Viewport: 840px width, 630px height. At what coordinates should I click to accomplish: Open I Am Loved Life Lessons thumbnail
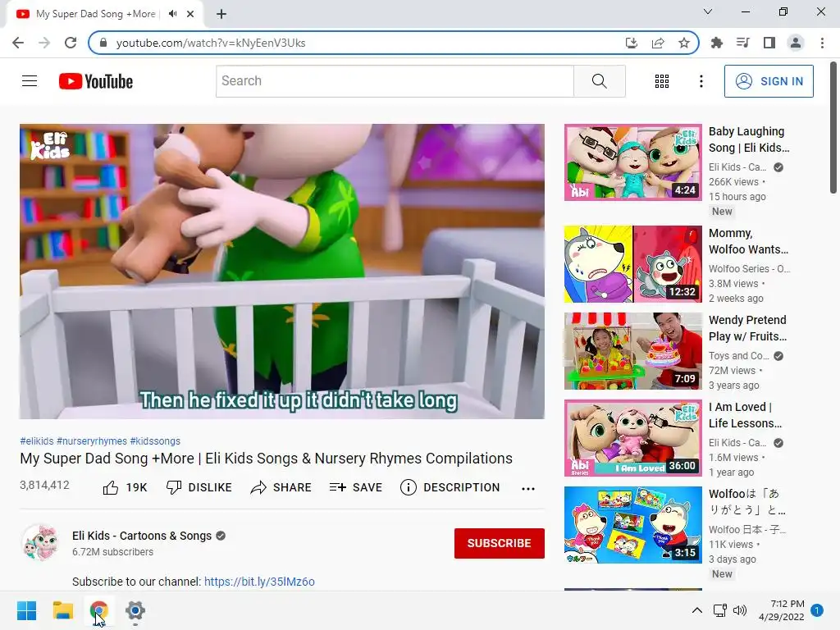point(632,438)
